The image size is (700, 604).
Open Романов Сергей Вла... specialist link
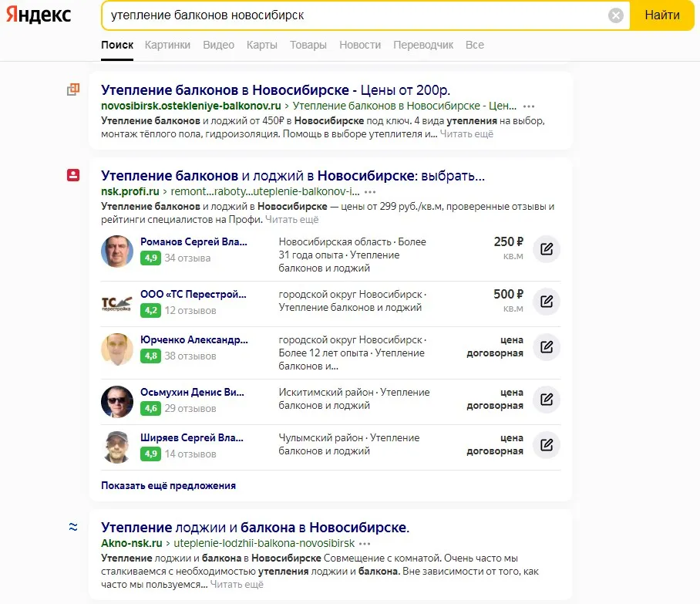[194, 241]
